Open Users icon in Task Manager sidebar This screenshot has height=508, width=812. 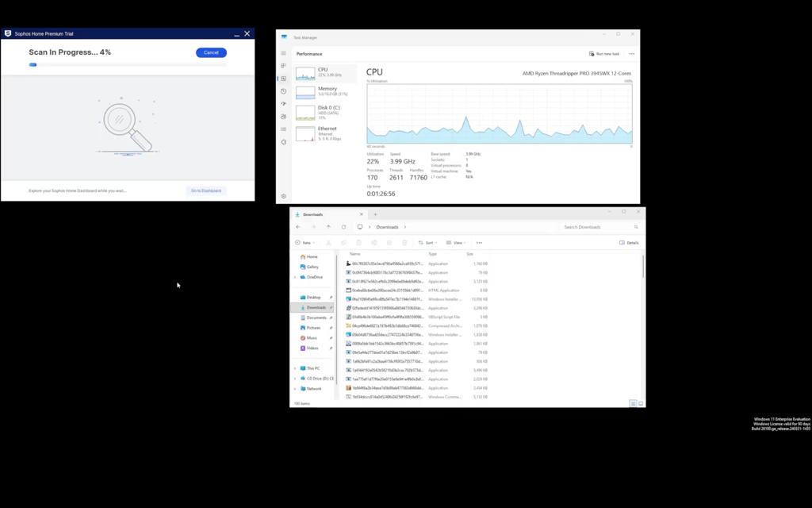point(283,117)
